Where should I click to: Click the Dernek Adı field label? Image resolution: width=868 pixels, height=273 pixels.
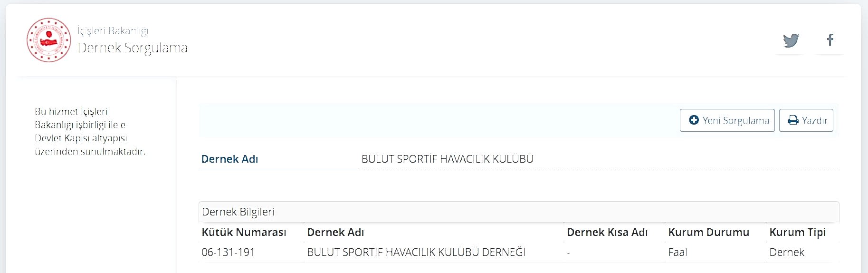click(230, 159)
